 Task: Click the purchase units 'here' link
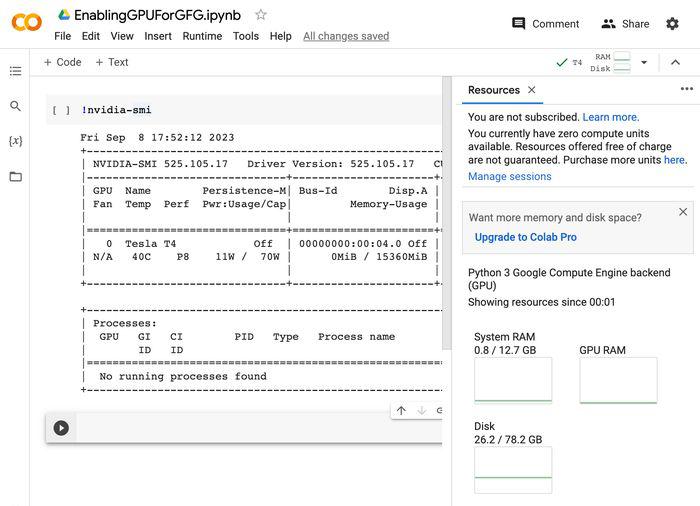click(x=675, y=160)
